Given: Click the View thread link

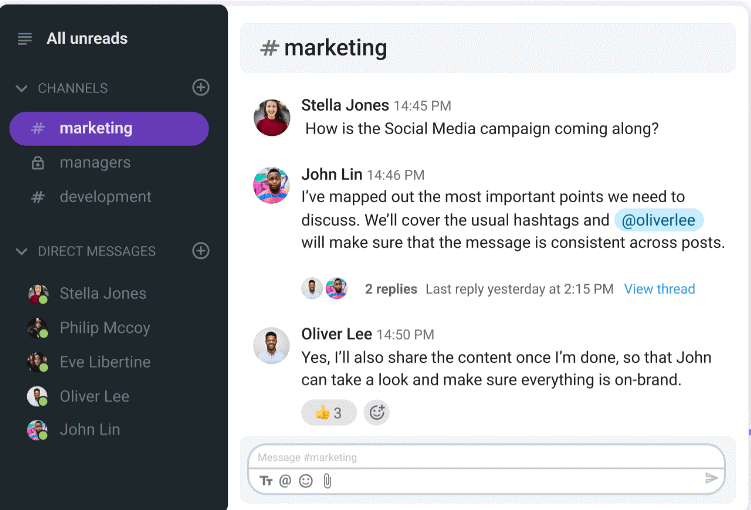Looking at the screenshot, I should 659,289.
